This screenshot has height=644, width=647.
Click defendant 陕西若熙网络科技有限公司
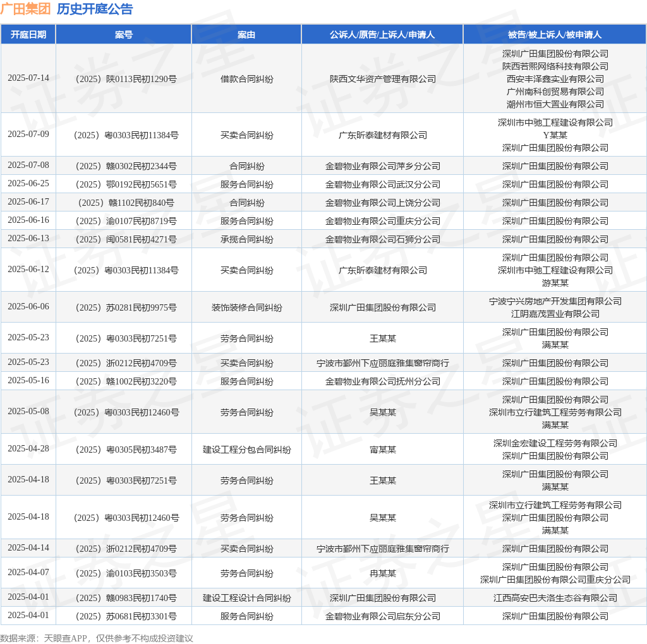555,66
